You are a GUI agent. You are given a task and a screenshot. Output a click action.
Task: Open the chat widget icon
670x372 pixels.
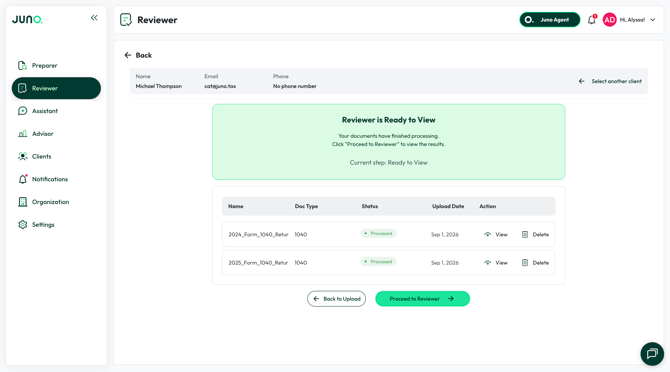tap(652, 354)
